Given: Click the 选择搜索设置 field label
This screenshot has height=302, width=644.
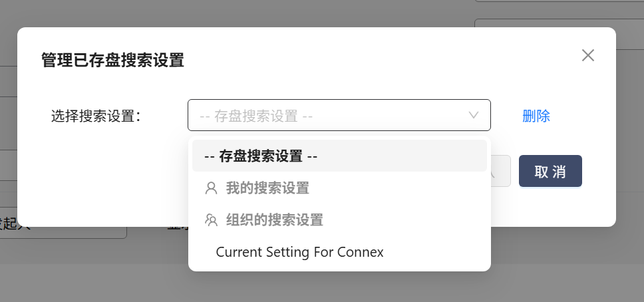Looking at the screenshot, I should click(x=96, y=116).
